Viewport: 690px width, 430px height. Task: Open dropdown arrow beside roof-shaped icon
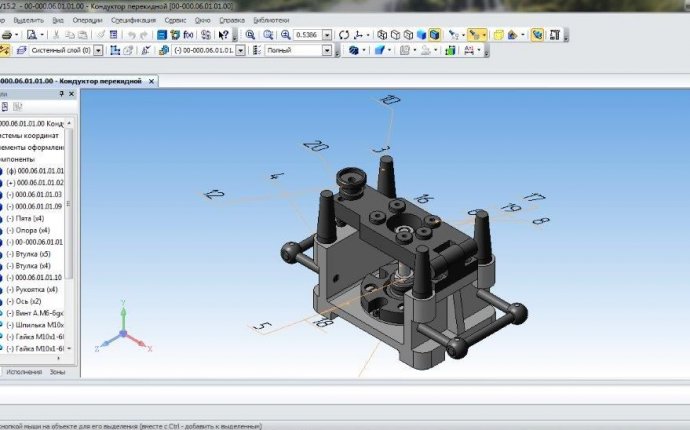coord(523,35)
